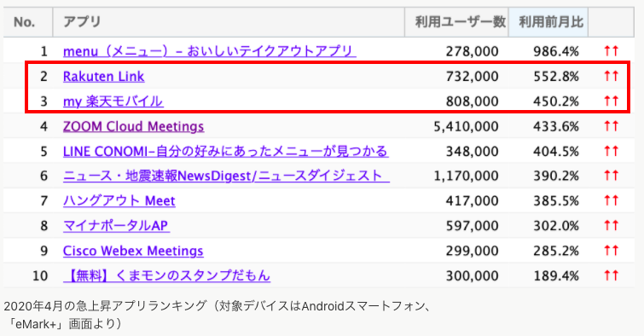
Task: Open the my 楽天モバイル app link
Action: tap(113, 101)
